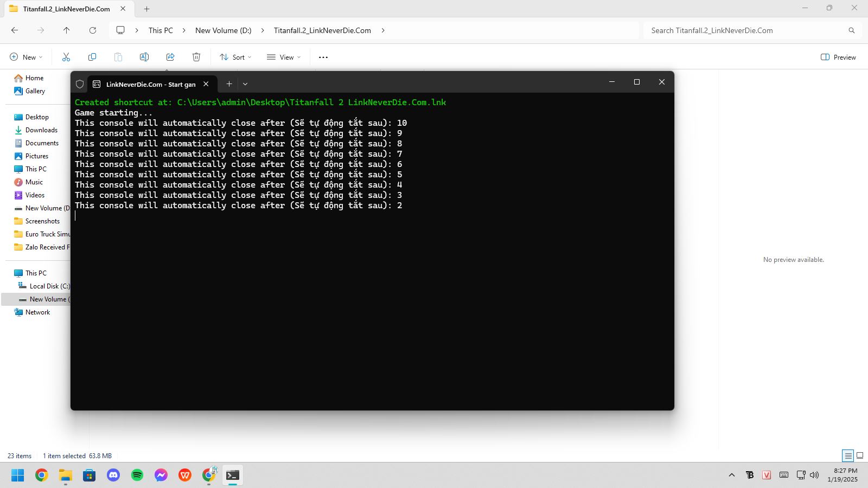Click the Cut scissors icon in toolbar
The image size is (868, 488).
(66, 57)
